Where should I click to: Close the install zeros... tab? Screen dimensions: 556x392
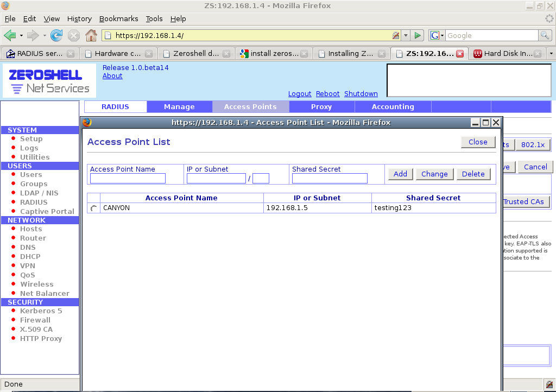tap(304, 54)
